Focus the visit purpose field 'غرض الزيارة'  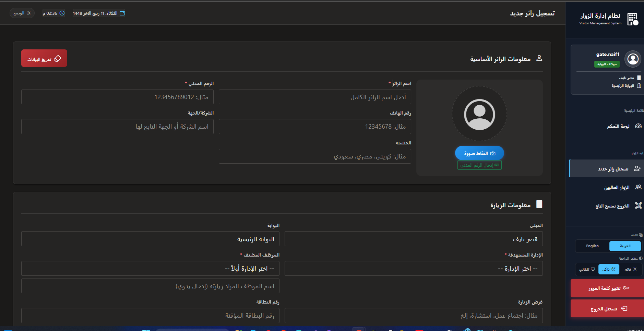click(414, 316)
